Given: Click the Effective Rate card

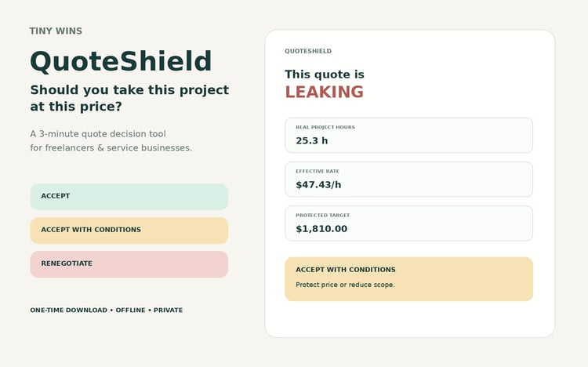Looking at the screenshot, I should point(408,179).
